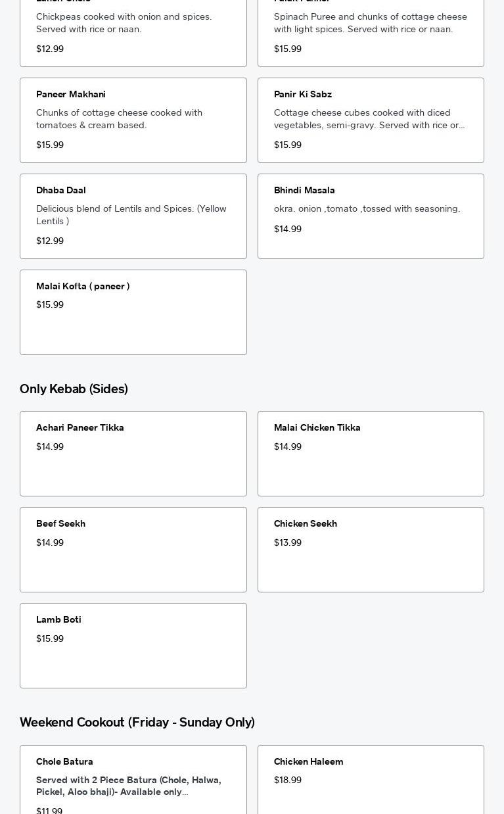Select Malai Kofta (paneer) item

[133, 312]
